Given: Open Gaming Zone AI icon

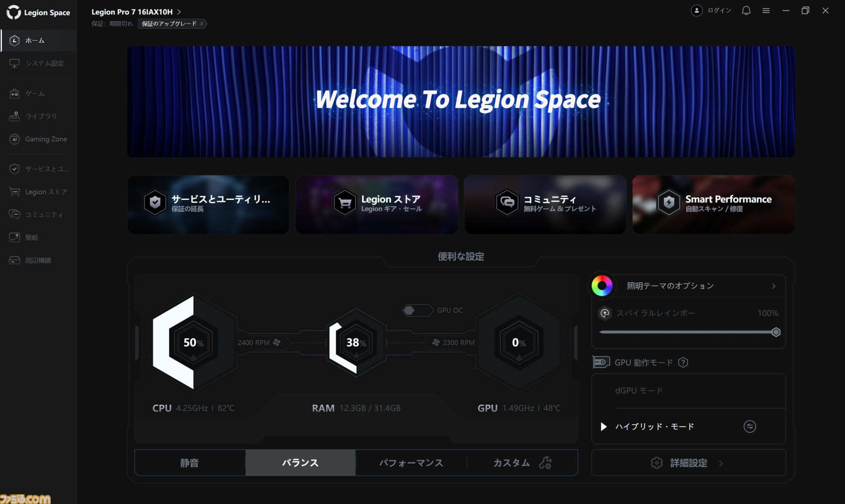Looking at the screenshot, I should [14, 139].
